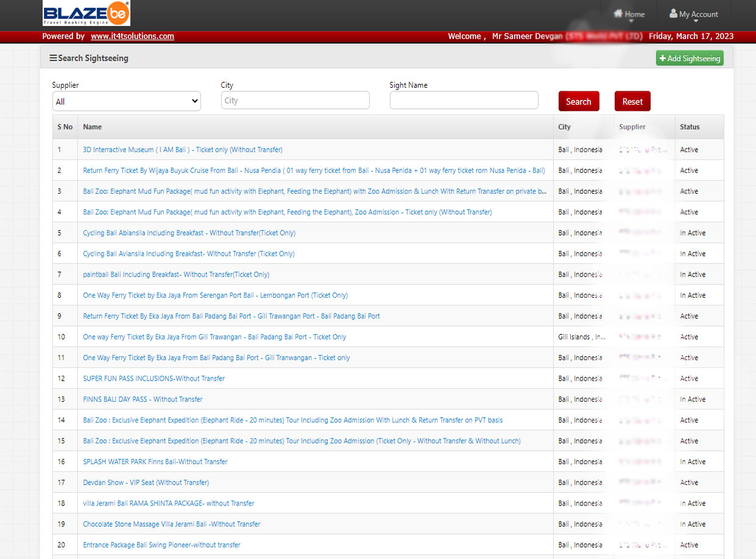Viewport: 756px width, 559px height.
Task: Open SUPER FUN PASS INCLUSIONS entry
Action: [154, 379]
